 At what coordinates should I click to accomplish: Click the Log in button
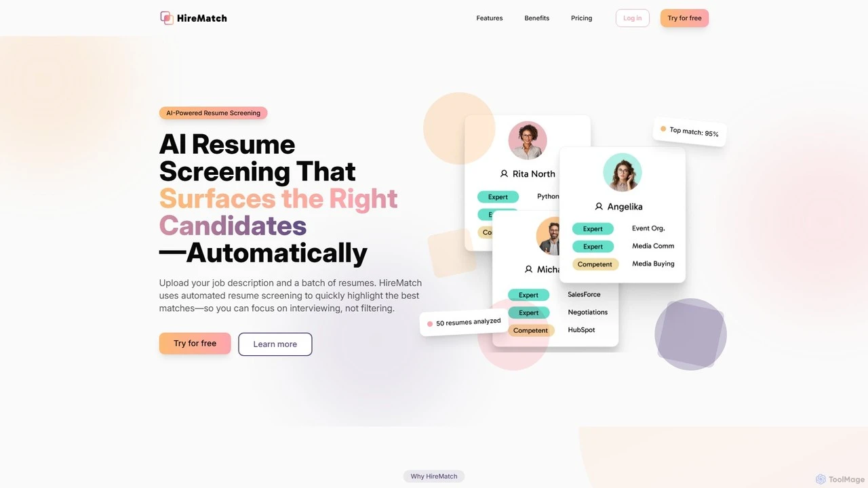(633, 18)
